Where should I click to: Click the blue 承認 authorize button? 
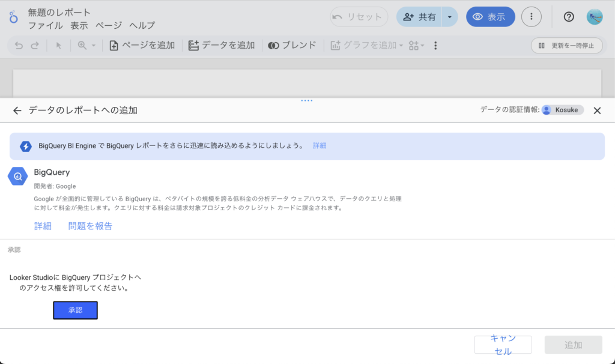[x=75, y=310]
